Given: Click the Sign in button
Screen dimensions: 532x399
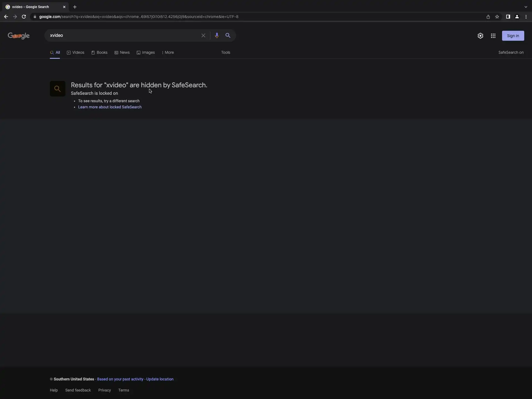Looking at the screenshot, I should pos(513,36).
